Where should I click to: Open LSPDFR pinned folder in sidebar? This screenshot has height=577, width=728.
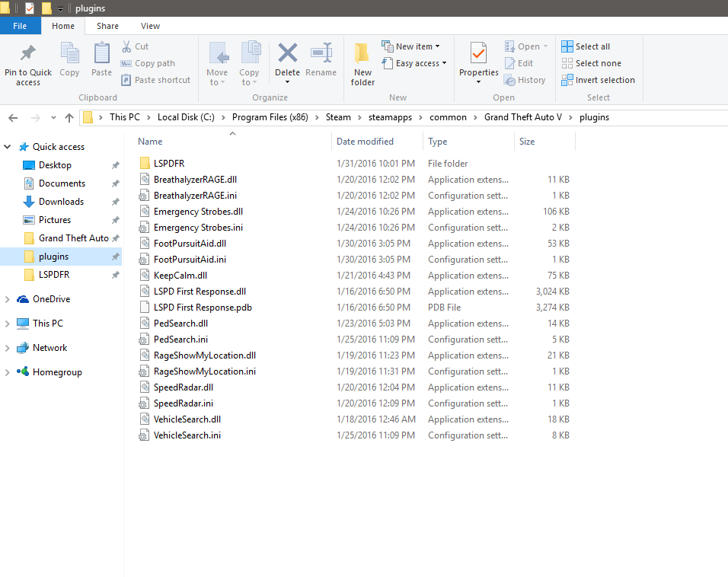pyautogui.click(x=54, y=275)
